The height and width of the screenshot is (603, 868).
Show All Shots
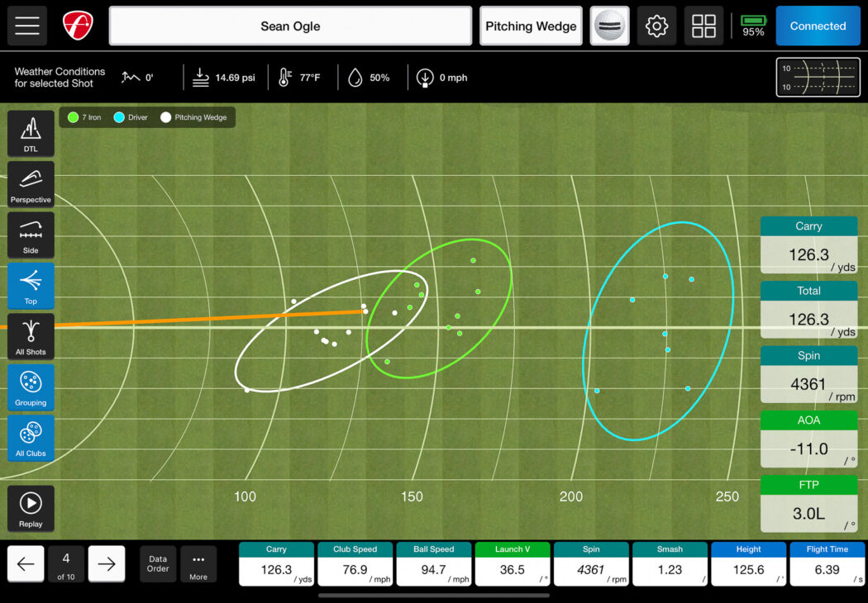[31, 336]
